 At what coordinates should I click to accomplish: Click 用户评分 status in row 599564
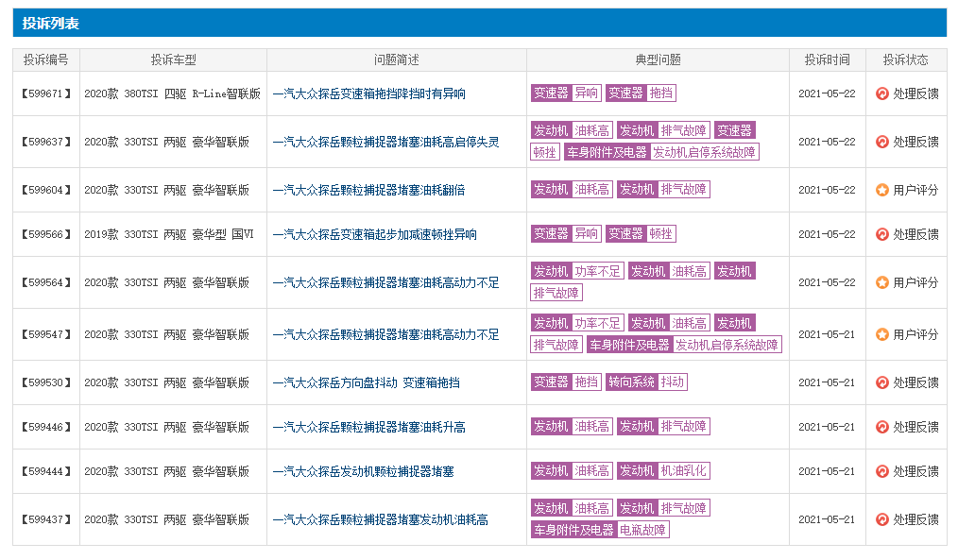click(x=915, y=282)
